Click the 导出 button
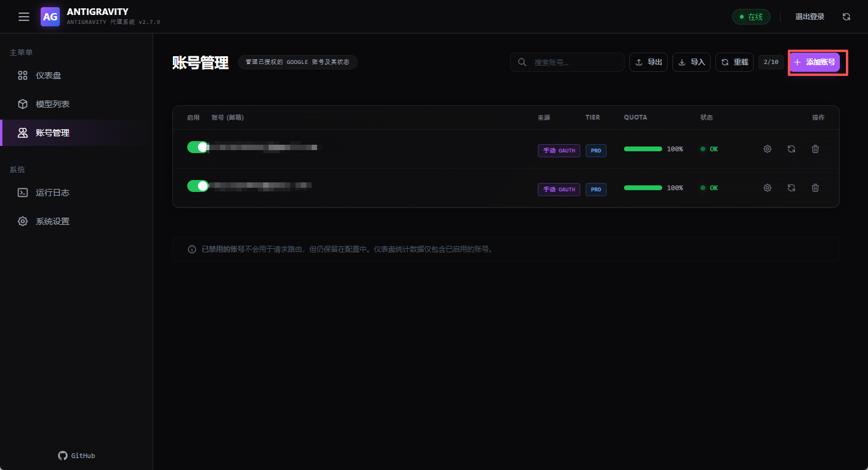Image resolution: width=868 pixels, height=470 pixels. pos(648,62)
